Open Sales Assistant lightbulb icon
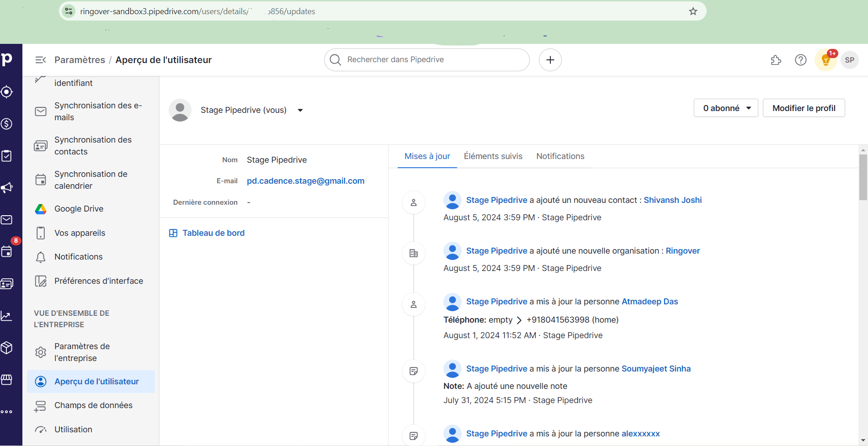This screenshot has width=868, height=446. (x=826, y=60)
